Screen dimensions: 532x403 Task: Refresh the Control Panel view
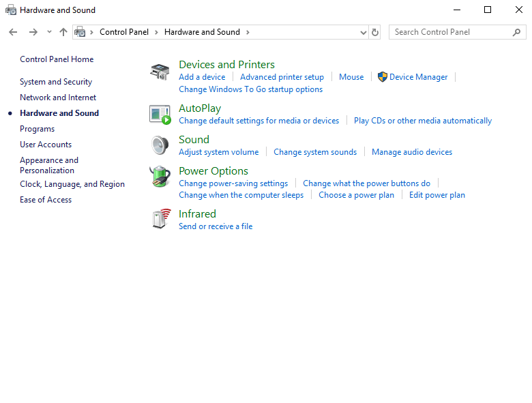374,32
